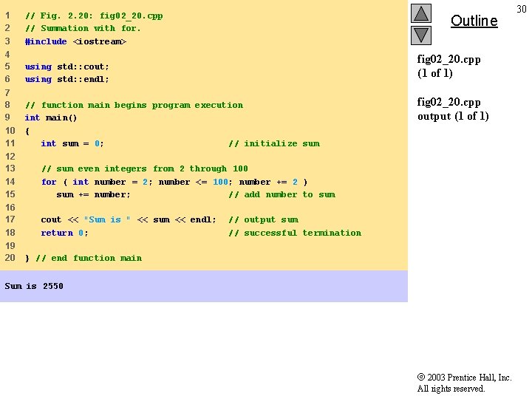The image size is (532, 399).
Task: Click 'int sum = 0;' statement
Action: pyautogui.click(x=72, y=143)
